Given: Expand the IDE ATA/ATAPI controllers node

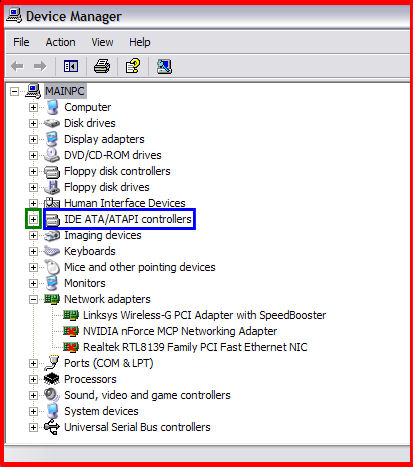Looking at the screenshot, I should [x=33, y=219].
